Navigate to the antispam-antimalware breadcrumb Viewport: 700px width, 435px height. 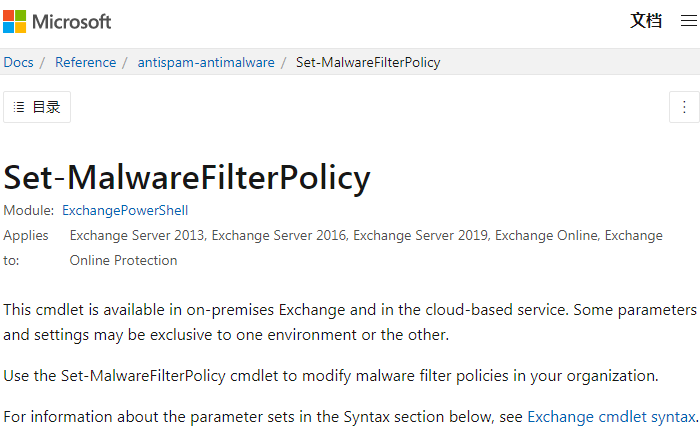(206, 62)
